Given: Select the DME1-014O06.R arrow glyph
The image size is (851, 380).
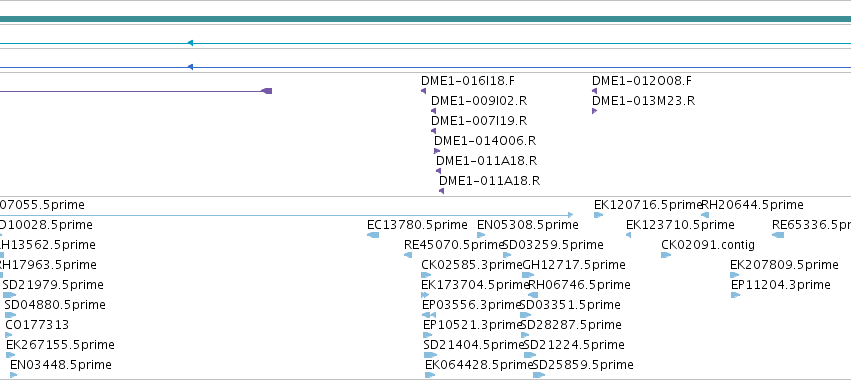Looking at the screenshot, I should (x=437, y=151).
